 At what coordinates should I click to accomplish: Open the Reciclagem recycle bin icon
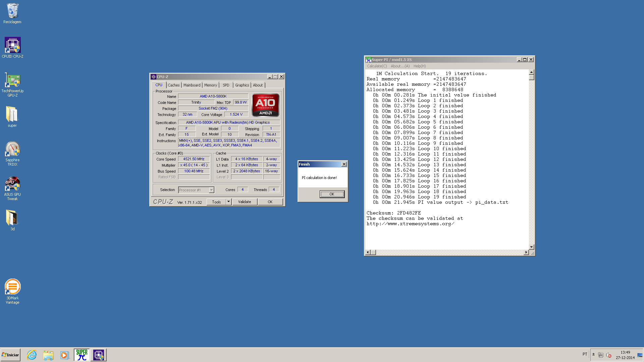point(12,13)
